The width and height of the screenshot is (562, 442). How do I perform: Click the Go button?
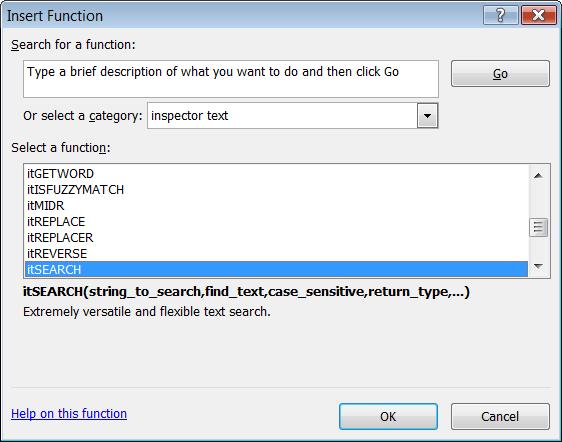[x=500, y=73]
